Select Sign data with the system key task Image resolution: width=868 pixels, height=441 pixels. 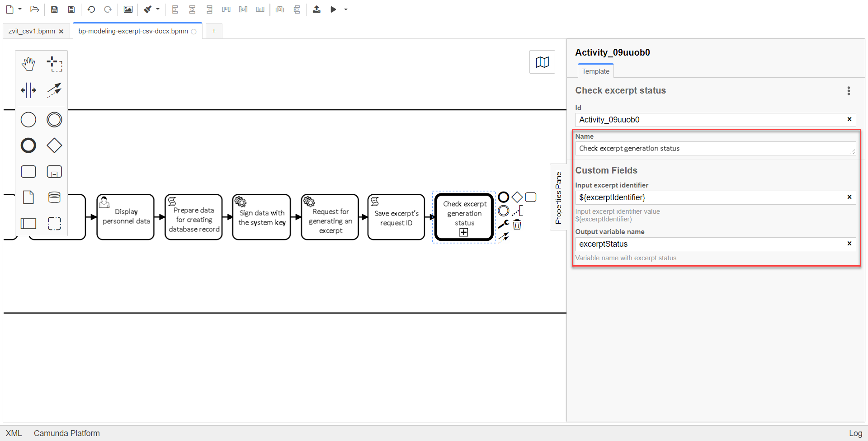point(262,217)
